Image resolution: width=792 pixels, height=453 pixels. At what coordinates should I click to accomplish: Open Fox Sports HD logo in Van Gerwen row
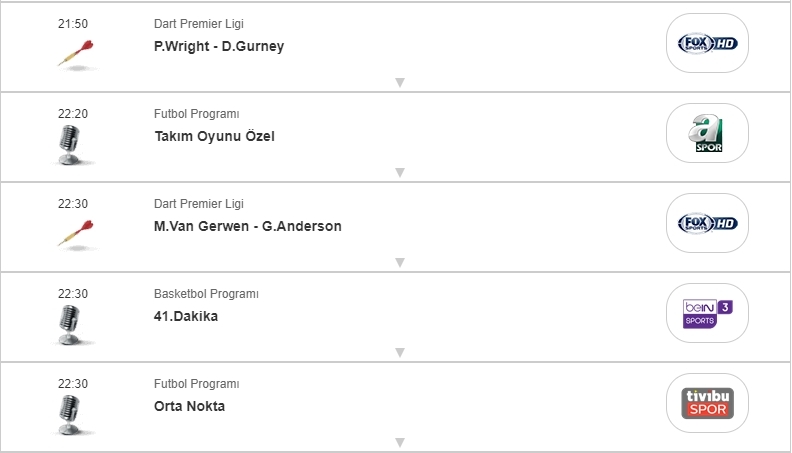tap(707, 223)
